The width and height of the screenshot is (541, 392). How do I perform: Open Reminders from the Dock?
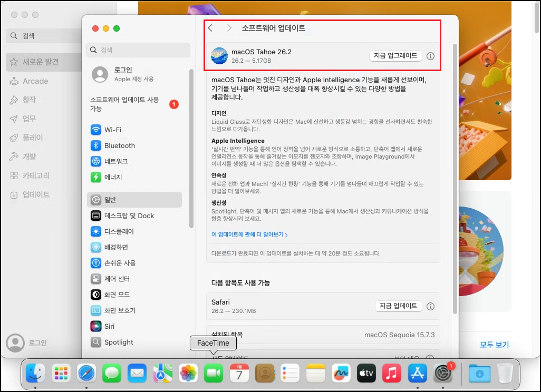coord(290,373)
